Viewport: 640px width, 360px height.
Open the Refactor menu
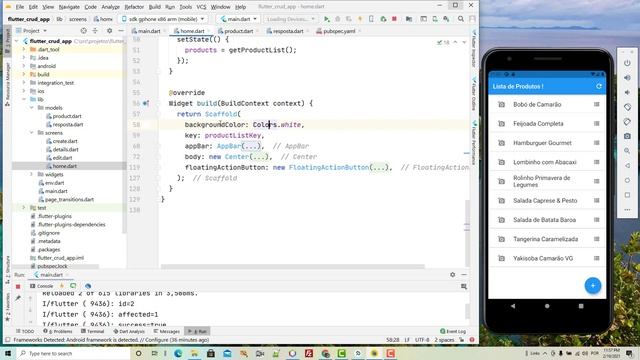click(x=134, y=7)
